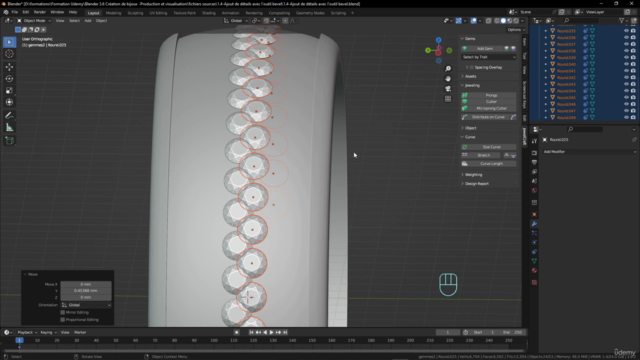Image resolution: width=640 pixels, height=360 pixels.
Task: Activate the Scale tool
Action: (x=9, y=90)
